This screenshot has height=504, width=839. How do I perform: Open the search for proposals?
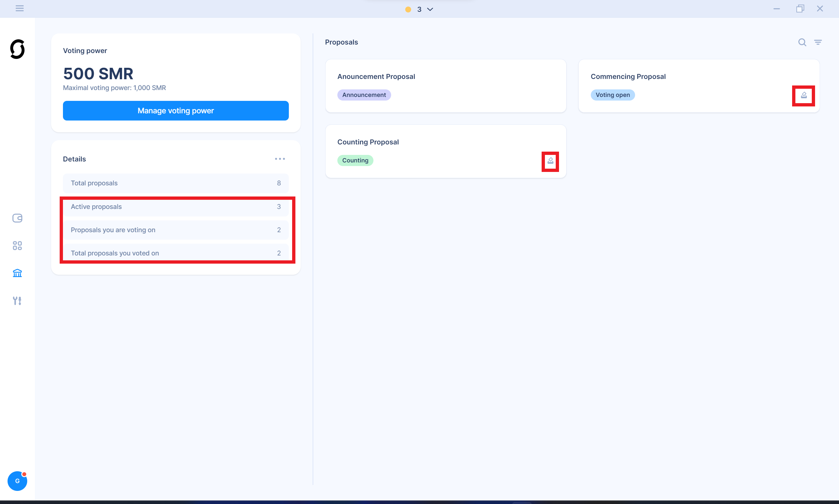(x=802, y=42)
